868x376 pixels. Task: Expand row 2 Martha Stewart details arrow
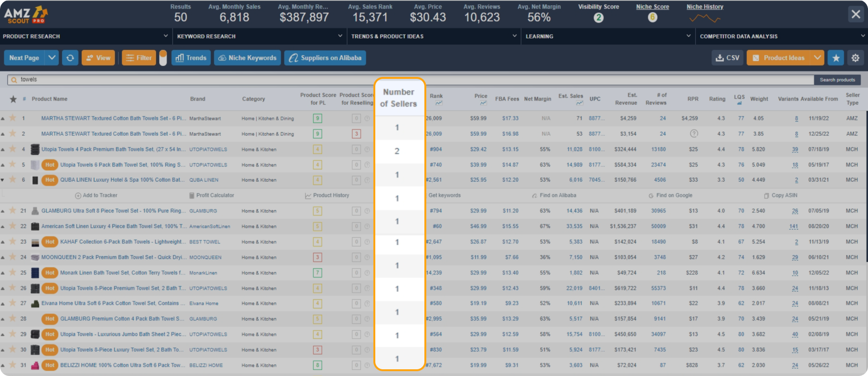[x=3, y=134]
